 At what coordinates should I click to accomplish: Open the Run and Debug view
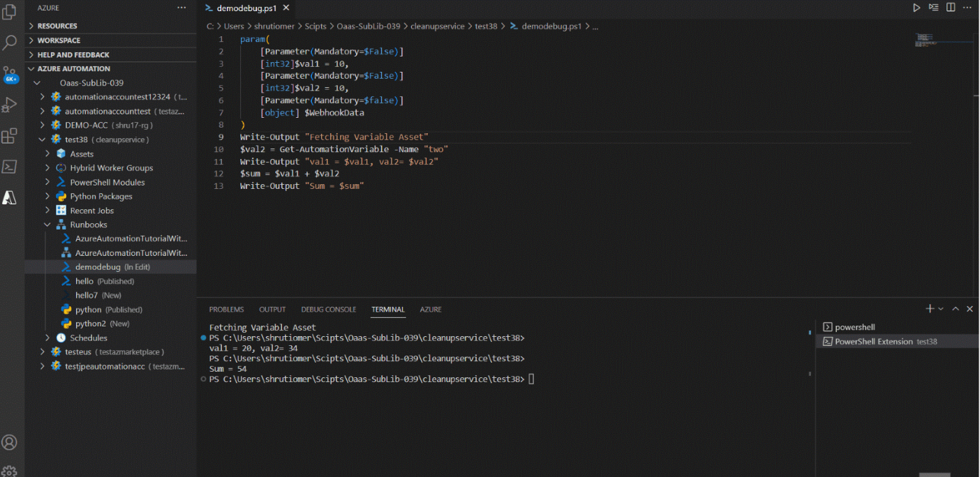tap(10, 105)
